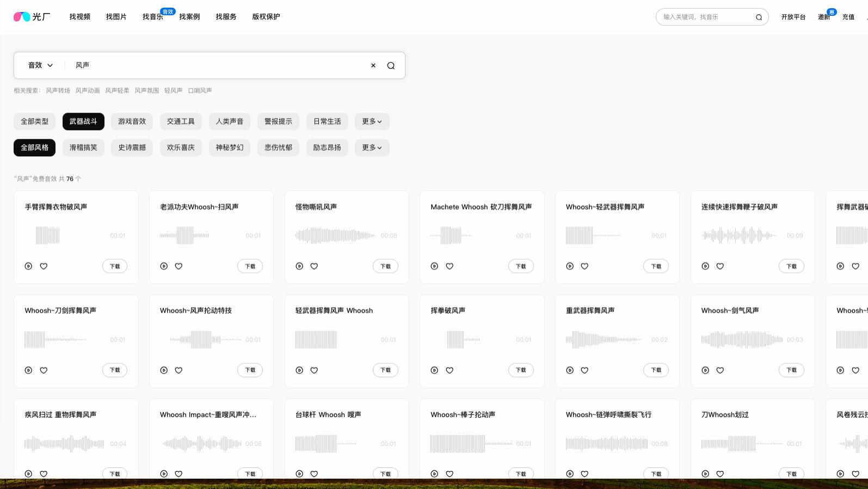Expand 更多 in the style filter row
The width and height of the screenshot is (868, 489).
pyautogui.click(x=372, y=148)
